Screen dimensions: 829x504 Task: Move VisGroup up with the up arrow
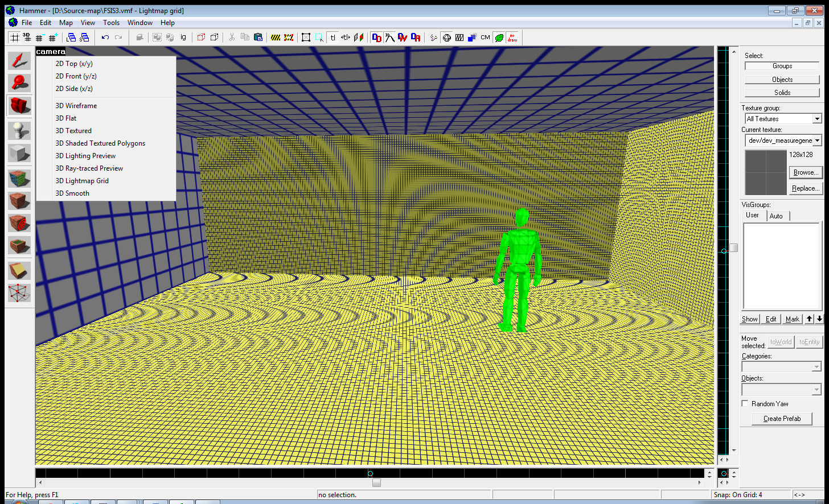[809, 319]
